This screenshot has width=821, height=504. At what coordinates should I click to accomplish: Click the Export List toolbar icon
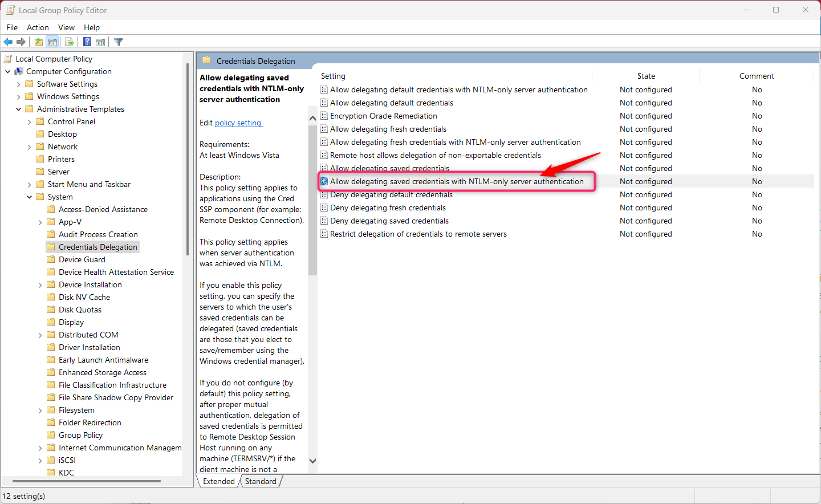coord(68,41)
